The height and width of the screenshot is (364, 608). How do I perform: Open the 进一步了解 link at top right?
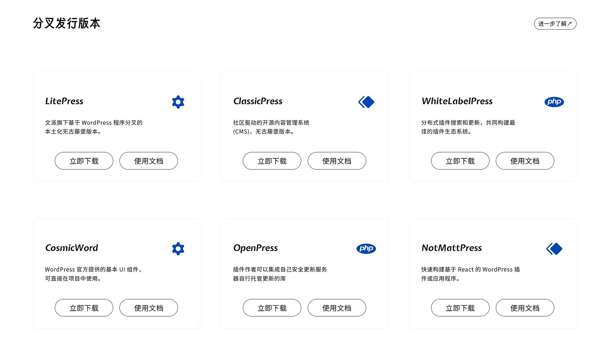555,24
